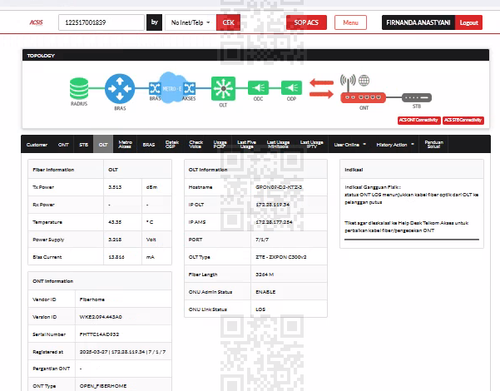Click the ODP splitter icon
The image size is (500, 391).
coord(292,88)
